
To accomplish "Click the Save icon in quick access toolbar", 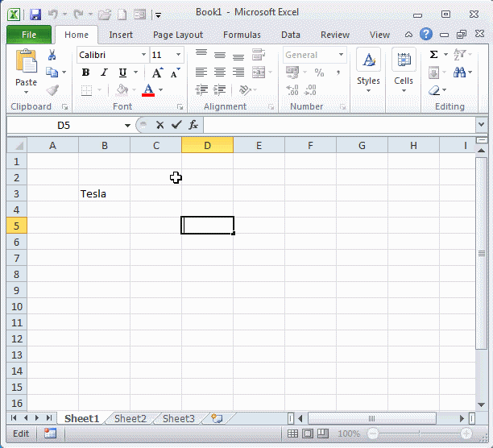I will [35, 15].
